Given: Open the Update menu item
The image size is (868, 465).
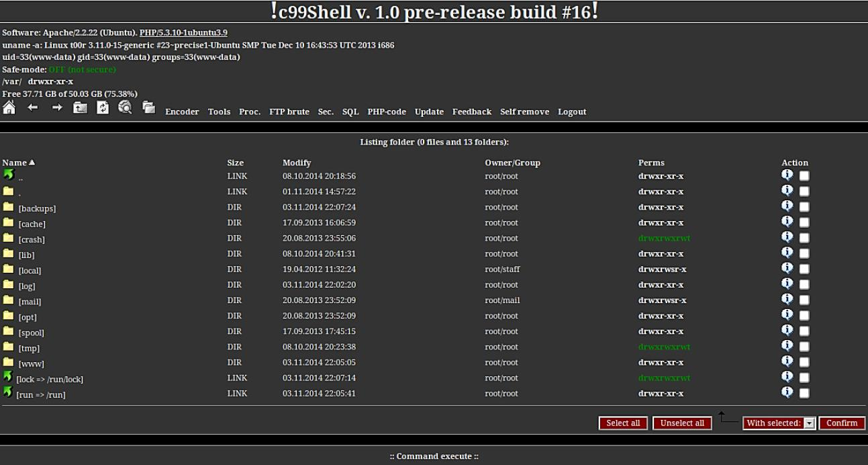Looking at the screenshot, I should click(429, 112).
